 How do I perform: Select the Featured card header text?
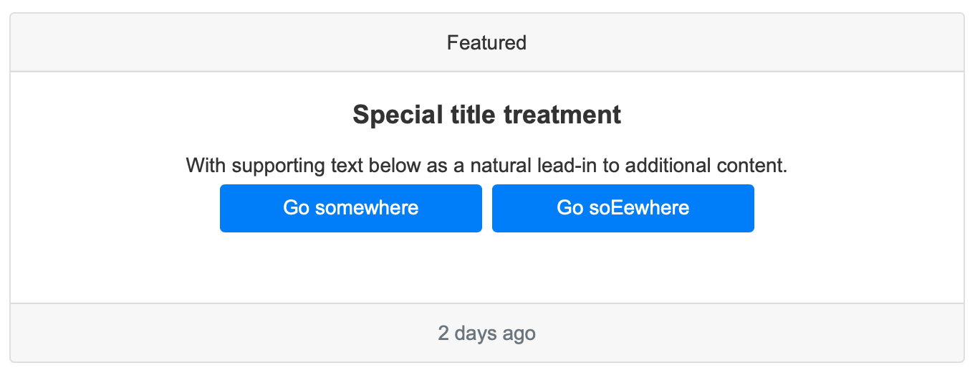(486, 43)
